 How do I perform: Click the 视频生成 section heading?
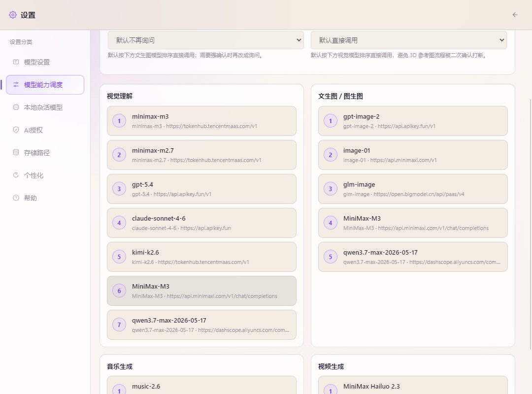coord(331,366)
